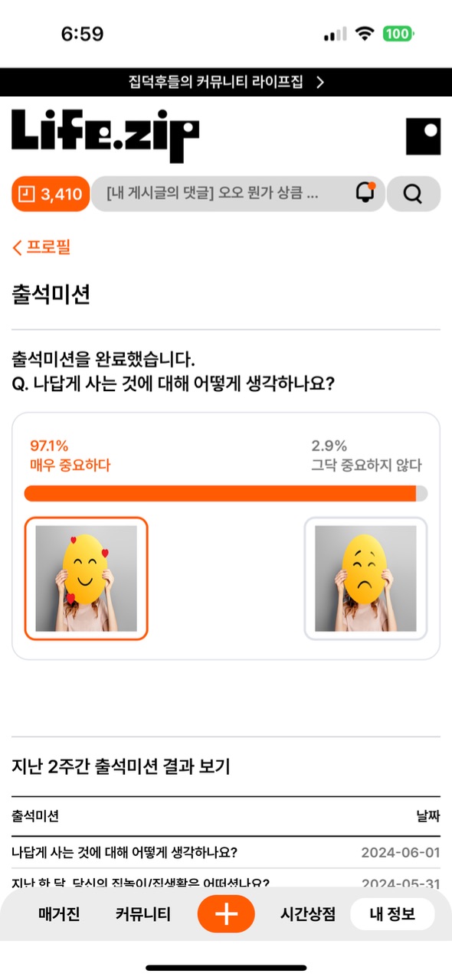The width and height of the screenshot is (452, 980).
Task: Open the 2024-06-01 mission result row
Action: [226, 852]
